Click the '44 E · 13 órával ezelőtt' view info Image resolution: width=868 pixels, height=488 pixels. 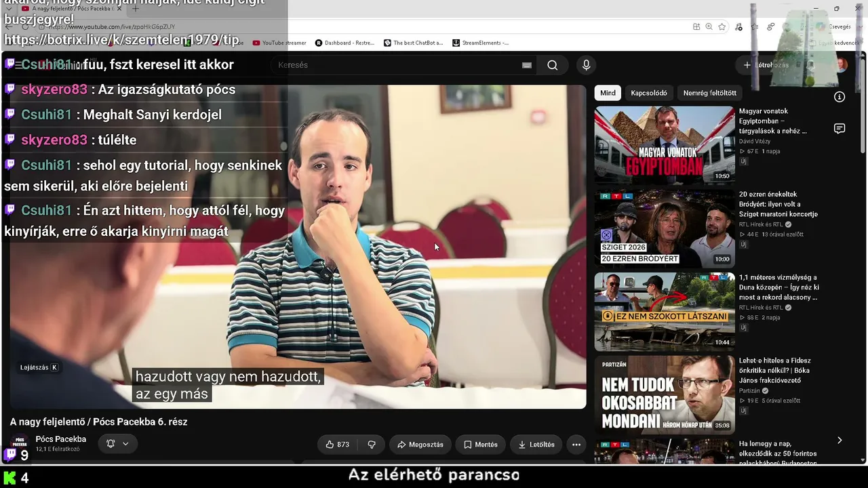(771, 235)
